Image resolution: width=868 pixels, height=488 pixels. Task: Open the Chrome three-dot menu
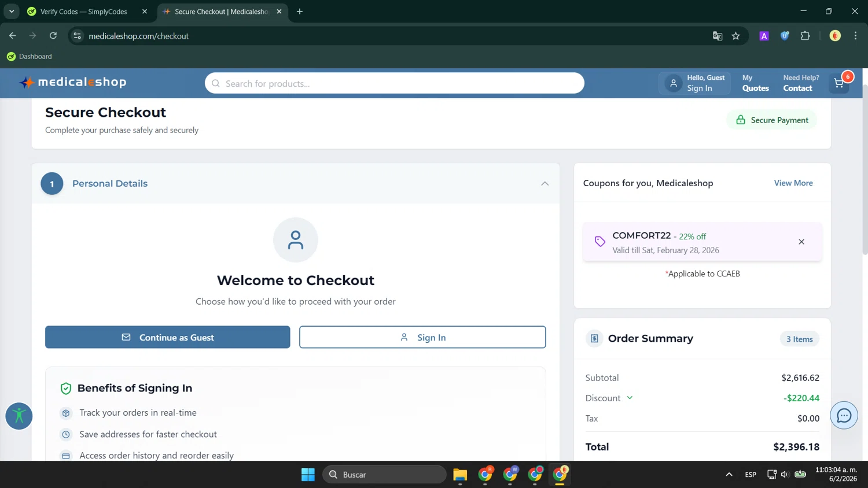point(855,36)
